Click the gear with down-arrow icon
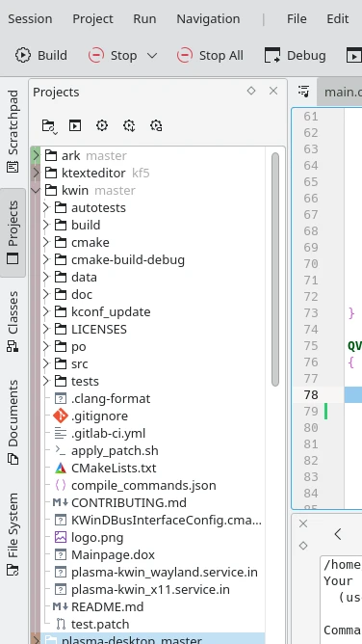 point(129,125)
